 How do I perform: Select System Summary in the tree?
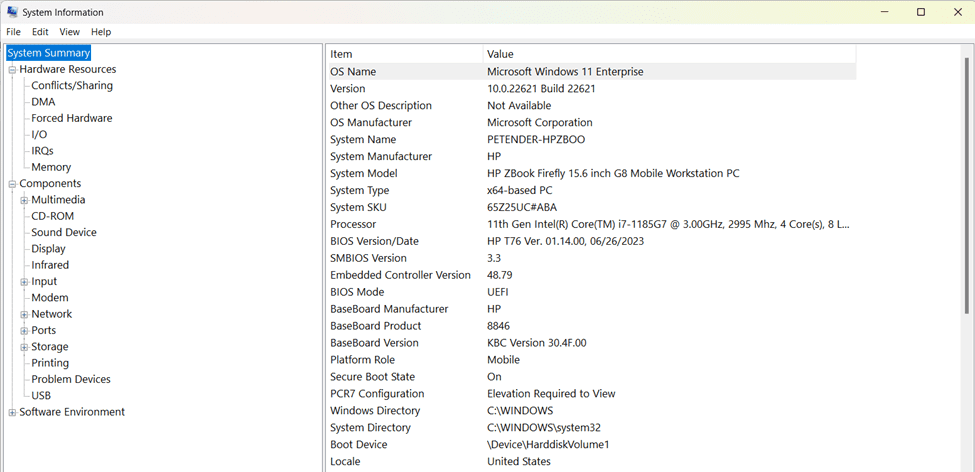pos(49,53)
